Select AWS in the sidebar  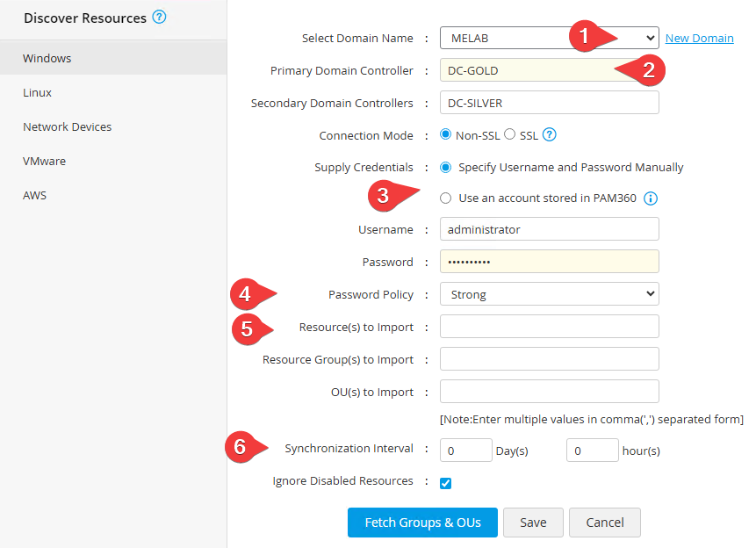point(35,195)
